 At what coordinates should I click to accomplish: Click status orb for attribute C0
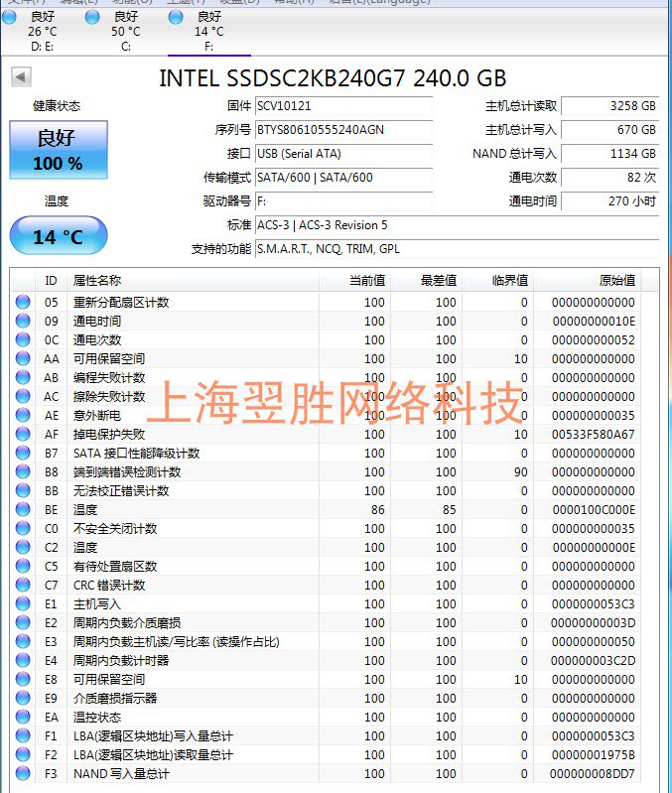[23, 528]
